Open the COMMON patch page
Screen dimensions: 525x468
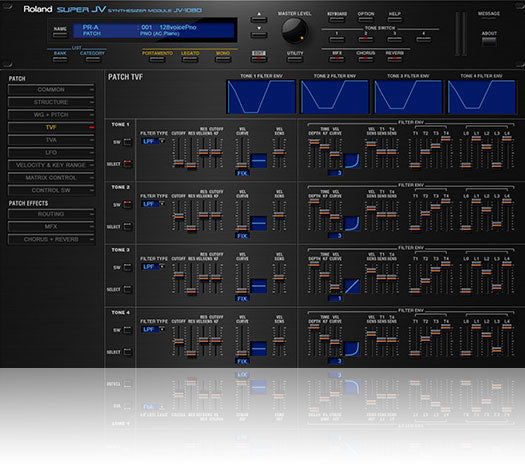51,90
